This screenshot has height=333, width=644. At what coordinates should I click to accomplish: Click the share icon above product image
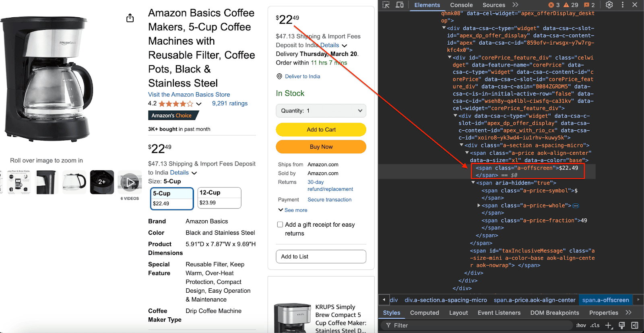coord(130,18)
